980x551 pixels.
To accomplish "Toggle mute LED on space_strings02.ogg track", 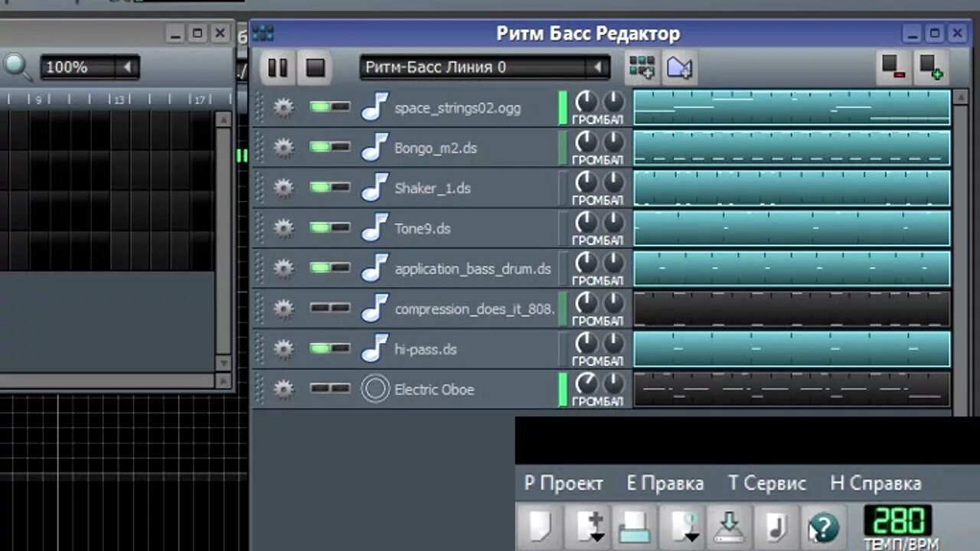I will (320, 106).
